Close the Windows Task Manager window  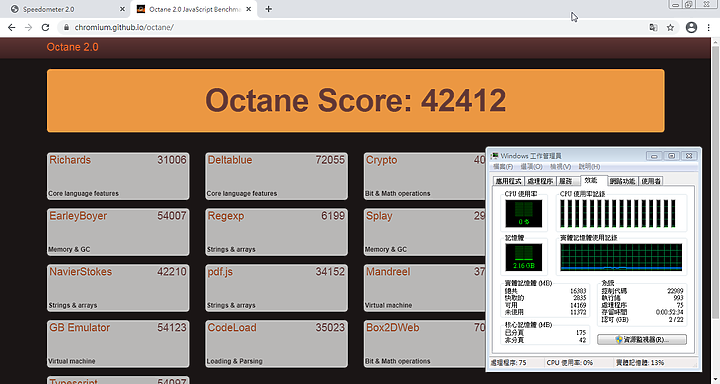(689, 156)
